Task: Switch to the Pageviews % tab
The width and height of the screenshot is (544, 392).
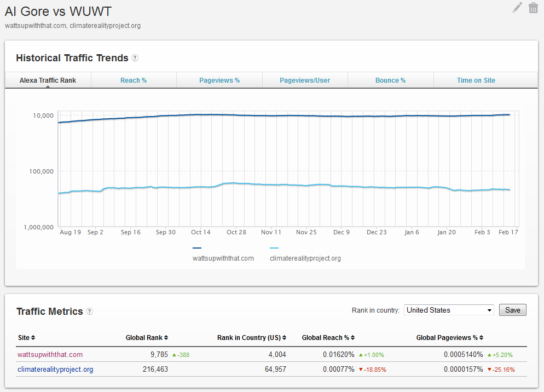Action: point(219,80)
